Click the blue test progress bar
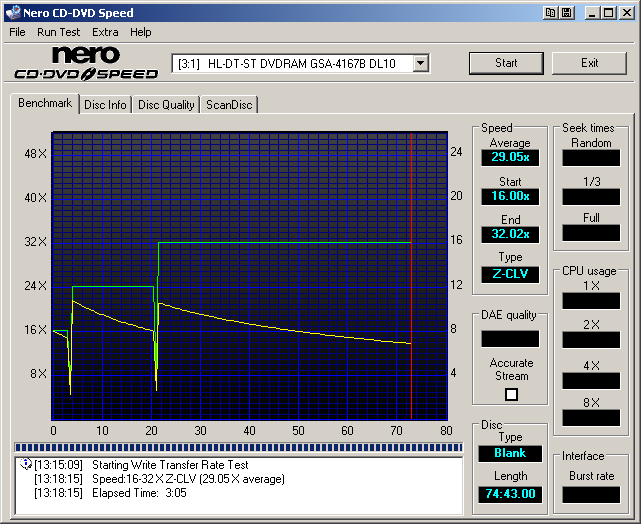Screen dimensions: 641x524 pyautogui.click(x=238, y=447)
